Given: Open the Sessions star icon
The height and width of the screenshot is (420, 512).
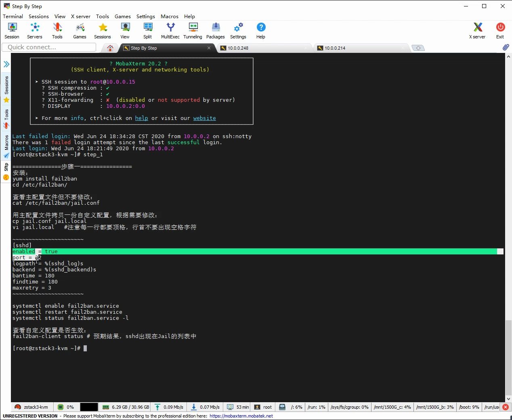Looking at the screenshot, I should (x=103, y=31).
